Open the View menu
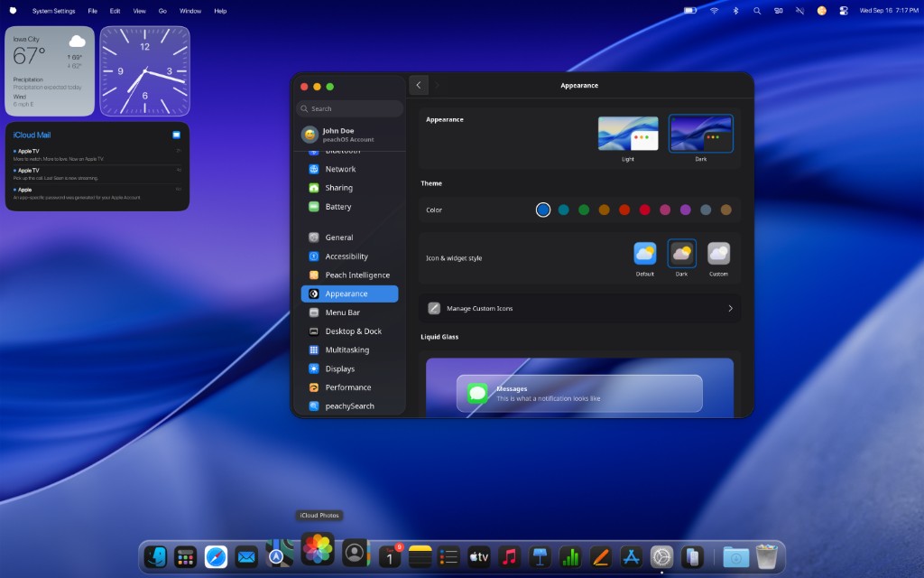The height and width of the screenshot is (578, 924). 139,11
